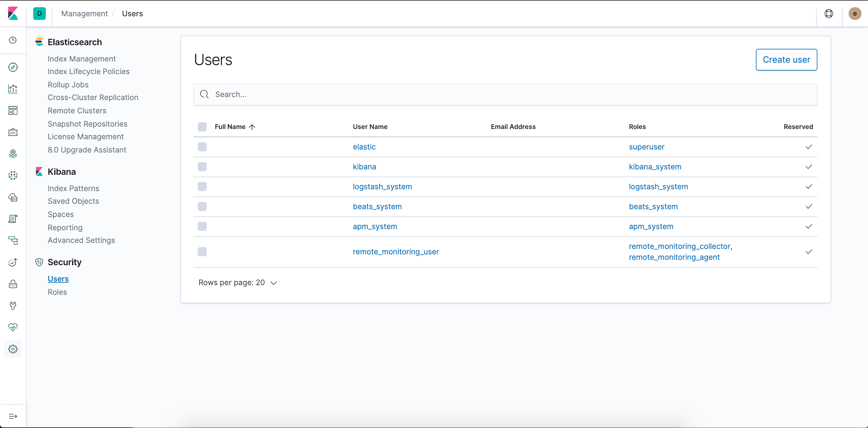
Task: Open the Canvas app icon
Action: pos(13,132)
